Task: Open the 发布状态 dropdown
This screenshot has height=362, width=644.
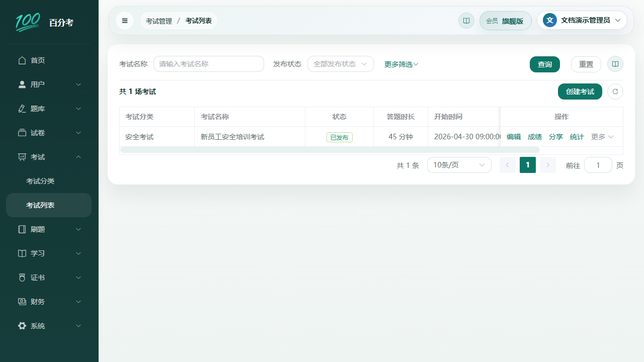Action: (x=341, y=64)
